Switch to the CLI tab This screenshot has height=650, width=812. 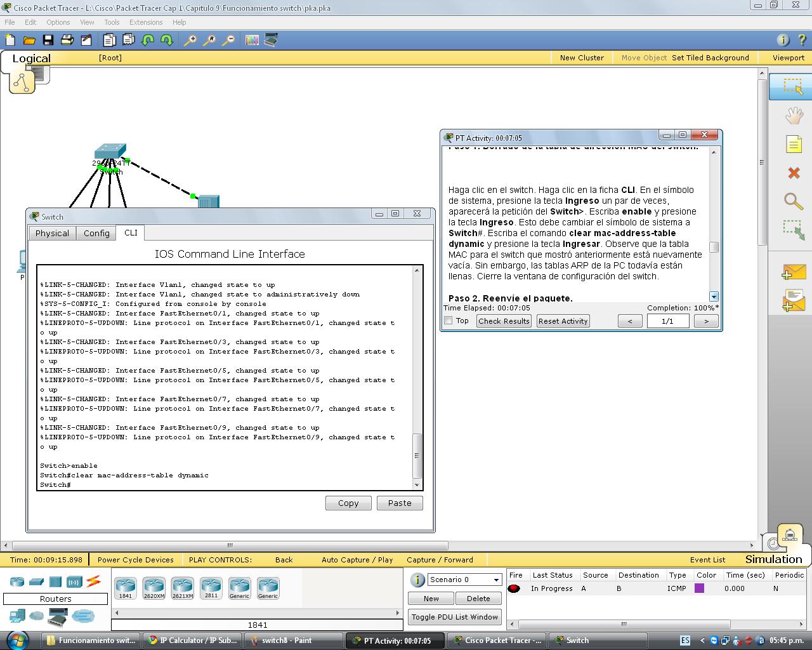click(131, 232)
